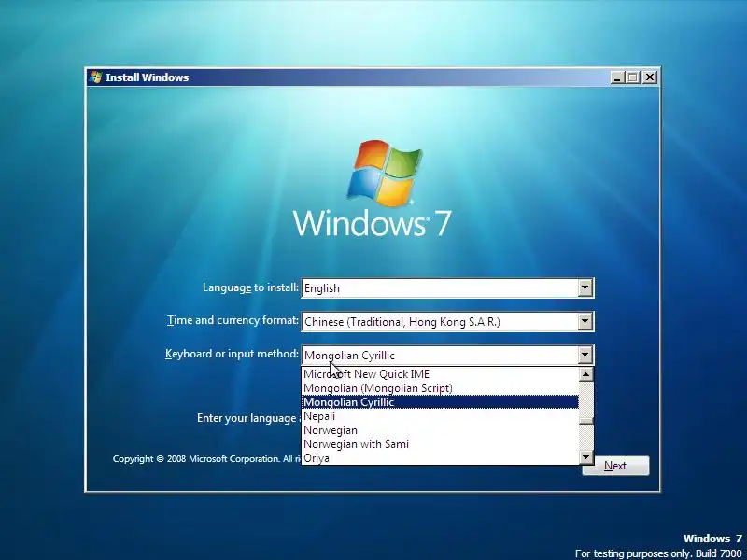
Task: Select Norwegian keyboard option
Action: 440,430
